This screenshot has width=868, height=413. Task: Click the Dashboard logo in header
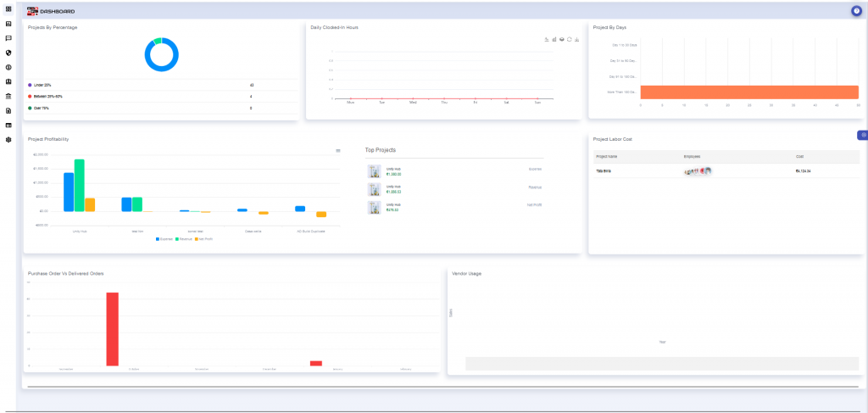(x=32, y=12)
